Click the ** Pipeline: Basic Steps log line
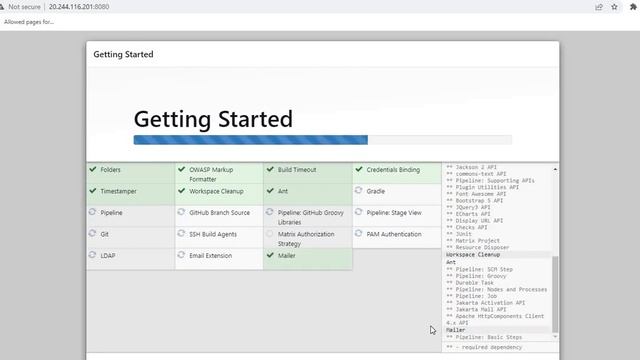Image resolution: width=640 pixels, height=360 pixels. coord(484,338)
